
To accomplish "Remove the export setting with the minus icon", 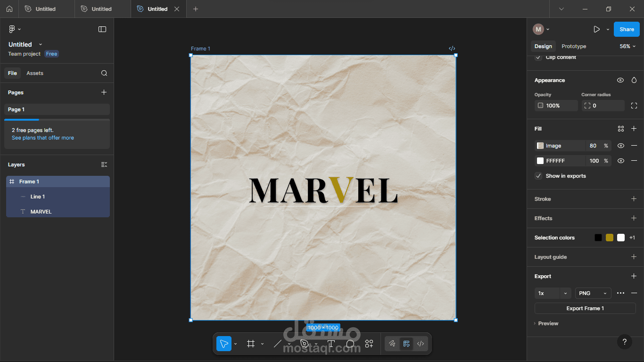I will 634,293.
